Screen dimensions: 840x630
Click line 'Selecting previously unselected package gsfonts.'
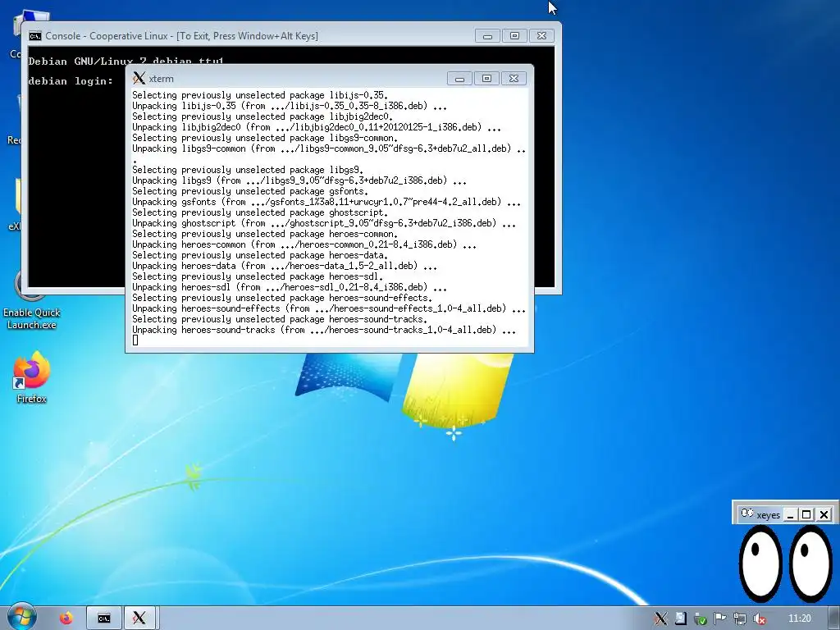(250, 191)
